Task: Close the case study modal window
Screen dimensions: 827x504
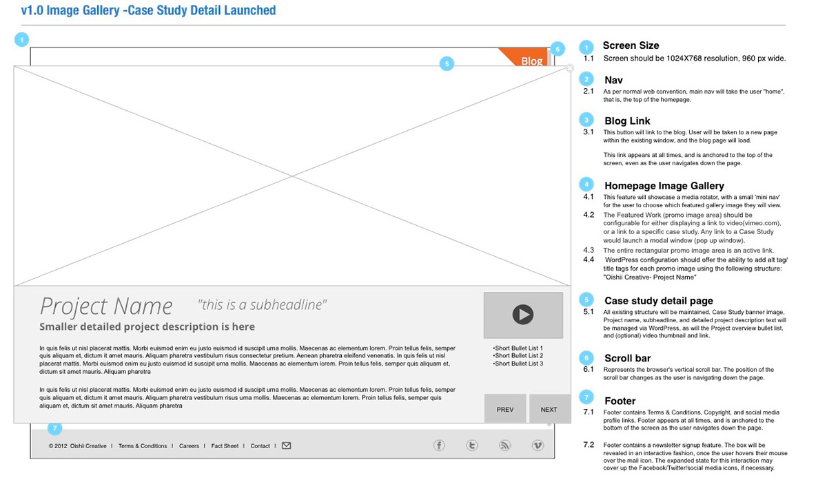Action: coord(569,68)
